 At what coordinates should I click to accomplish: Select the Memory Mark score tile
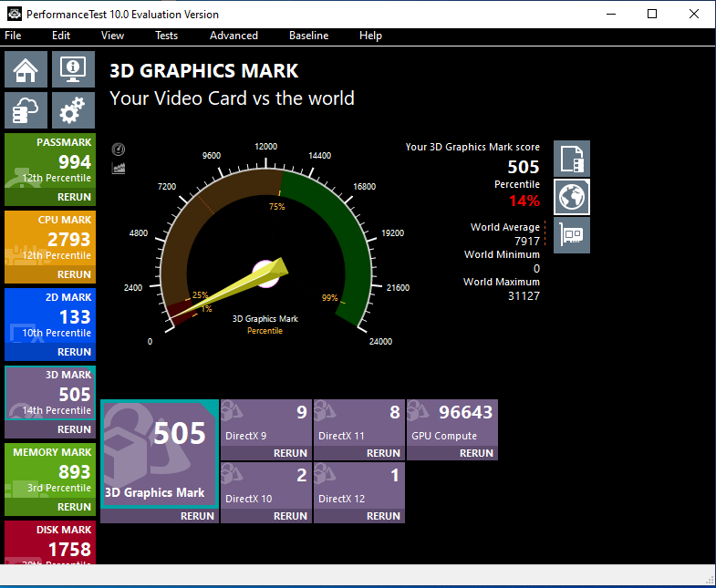point(50,470)
